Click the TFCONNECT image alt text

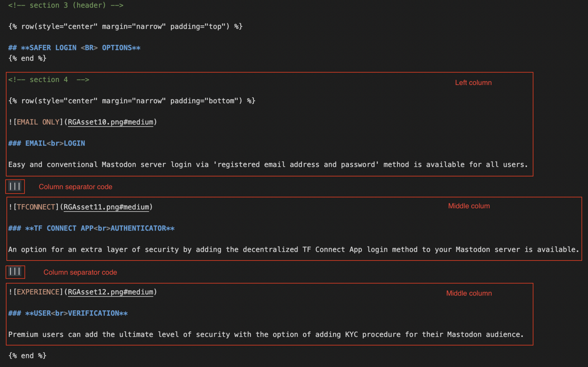coord(36,207)
